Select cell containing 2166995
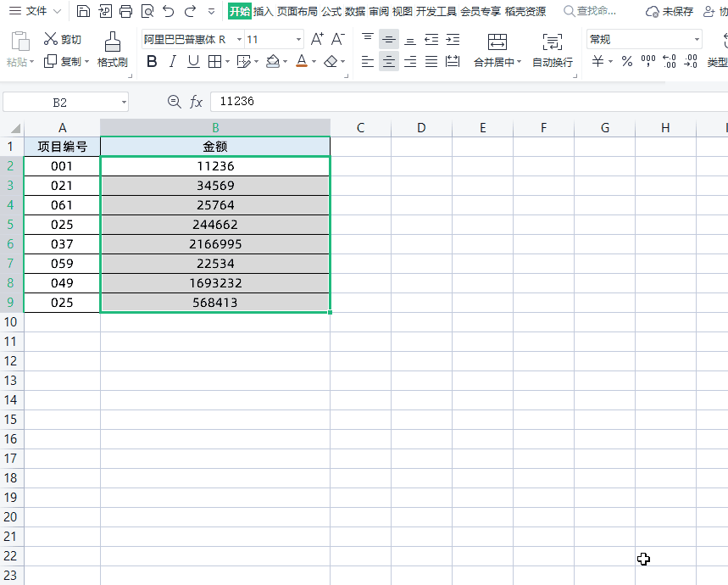 tap(215, 244)
